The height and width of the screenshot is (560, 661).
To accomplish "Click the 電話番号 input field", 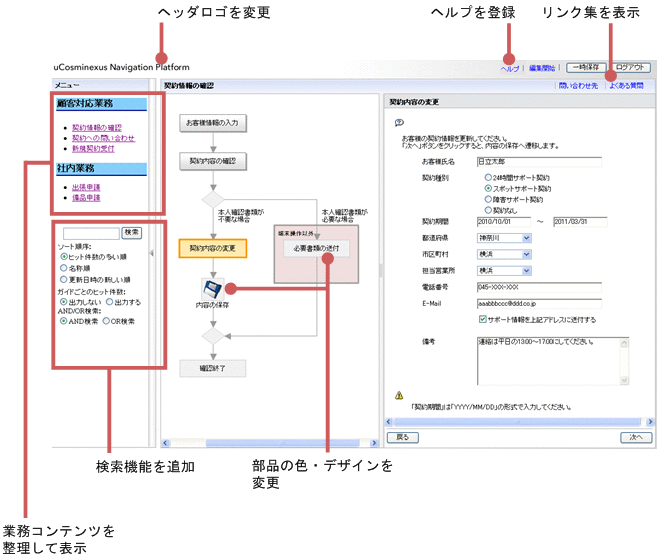I will 539,287.
